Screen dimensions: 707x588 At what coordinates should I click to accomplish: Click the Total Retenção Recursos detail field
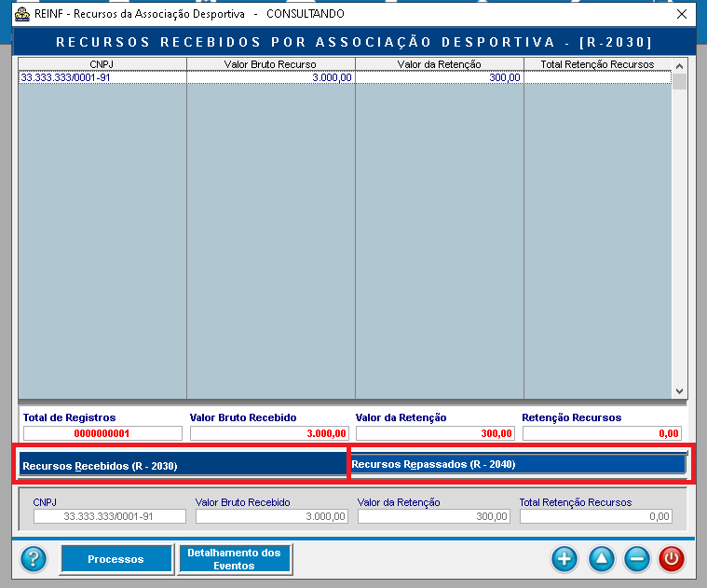click(596, 516)
